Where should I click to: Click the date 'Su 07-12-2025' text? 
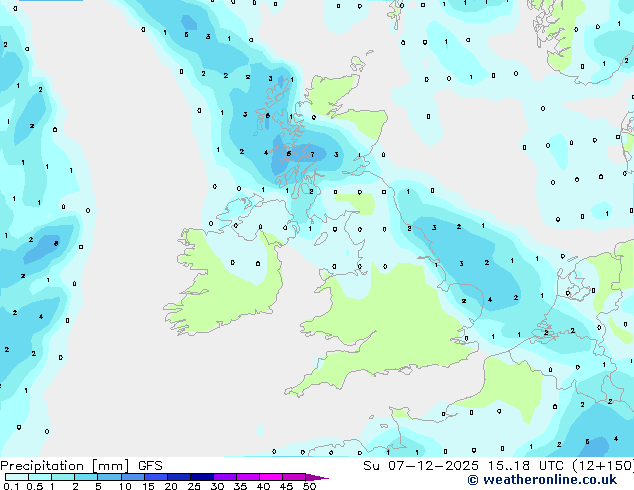(x=421, y=465)
